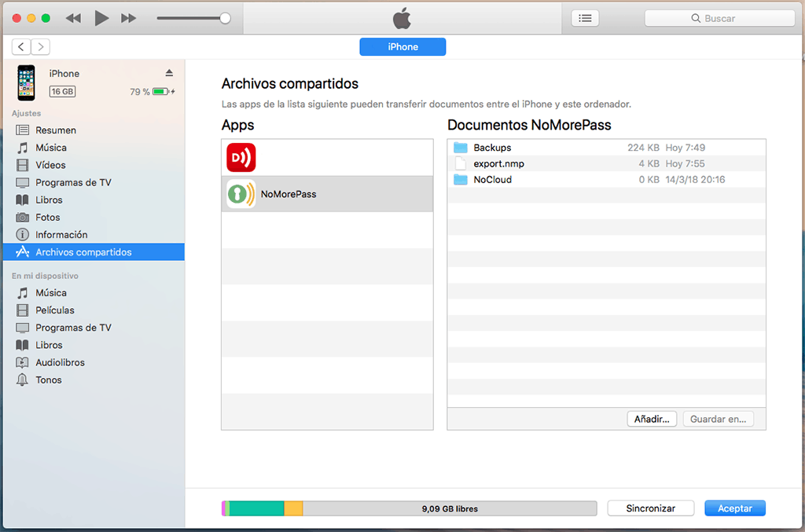Click the yellow storage segment in capacity bar
805x532 pixels.
point(294,508)
